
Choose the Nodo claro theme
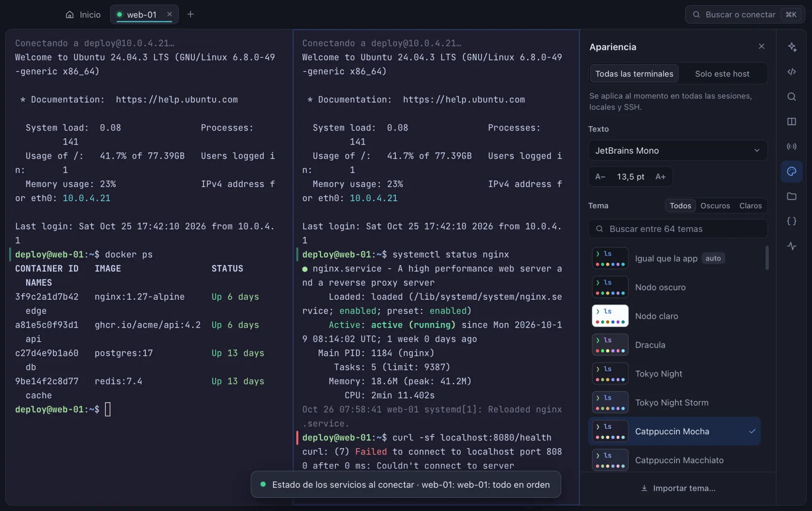(675, 316)
